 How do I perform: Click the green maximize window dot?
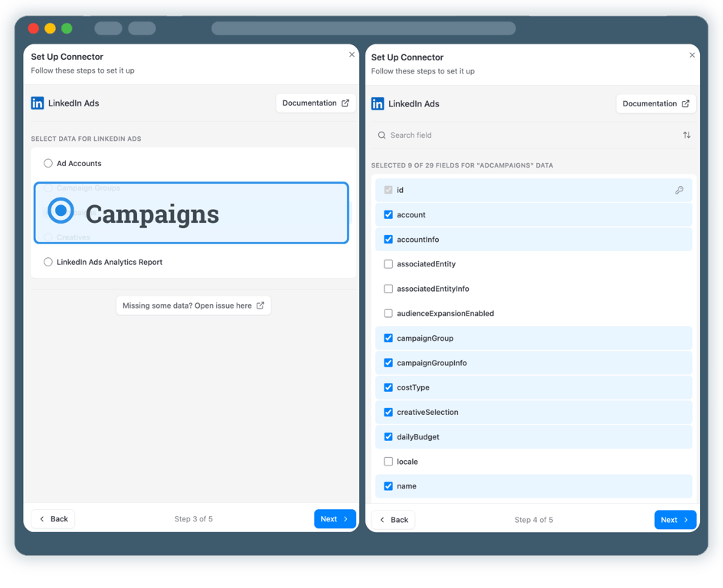pyautogui.click(x=67, y=28)
